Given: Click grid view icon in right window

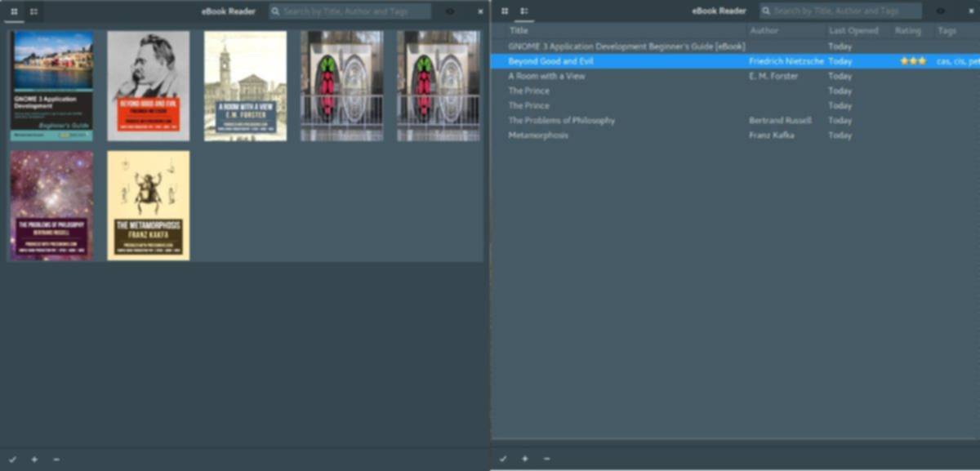Looking at the screenshot, I should [x=505, y=11].
